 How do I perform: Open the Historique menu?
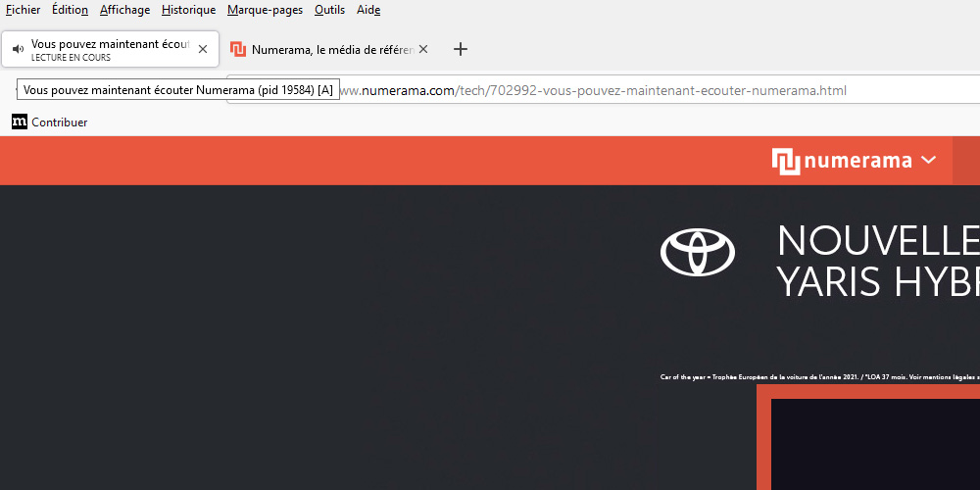pos(189,10)
